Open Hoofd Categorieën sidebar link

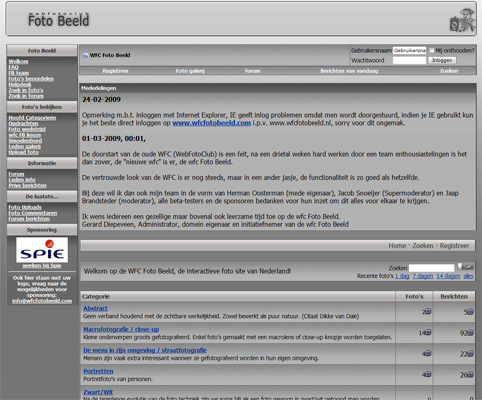[32, 118]
